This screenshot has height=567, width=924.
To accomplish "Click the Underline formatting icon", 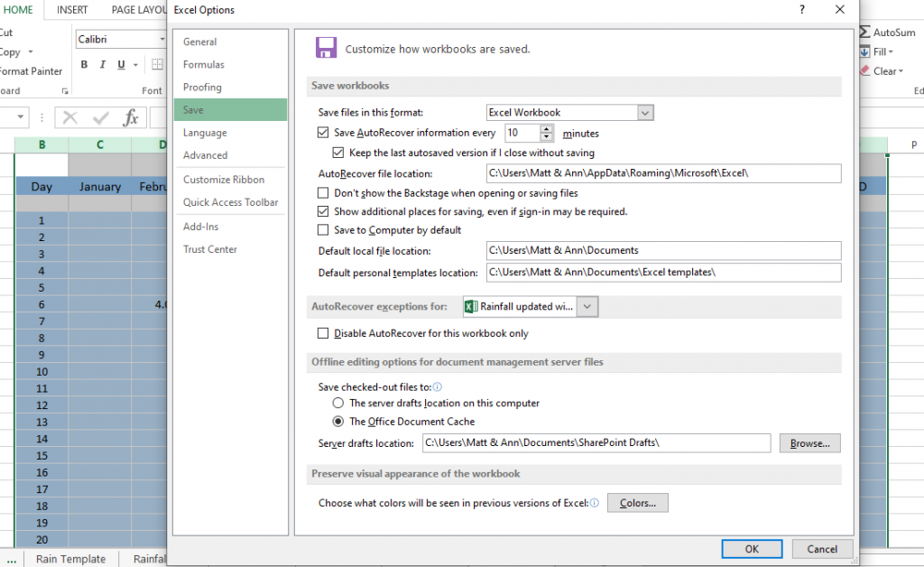I will tap(121, 64).
